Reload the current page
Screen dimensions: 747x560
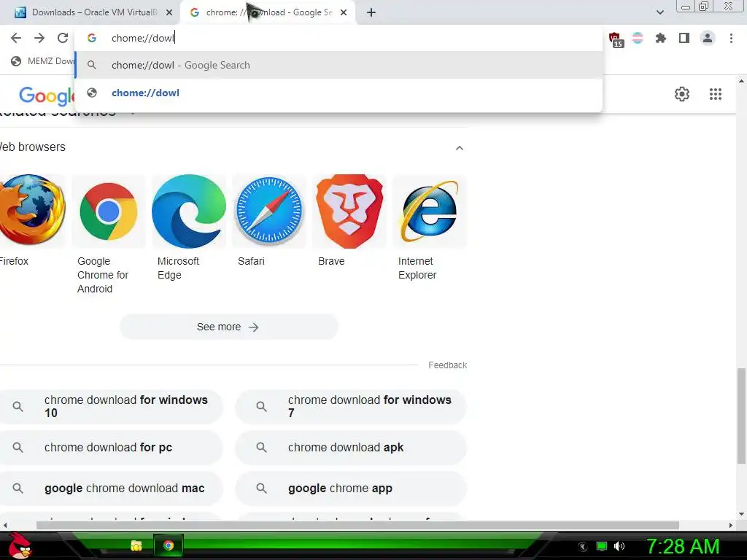point(63,38)
